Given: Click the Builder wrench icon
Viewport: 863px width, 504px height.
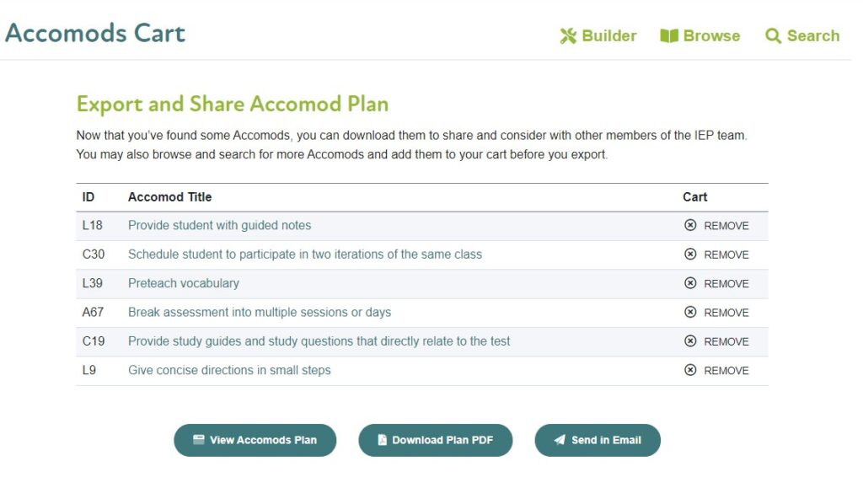Looking at the screenshot, I should click(567, 35).
